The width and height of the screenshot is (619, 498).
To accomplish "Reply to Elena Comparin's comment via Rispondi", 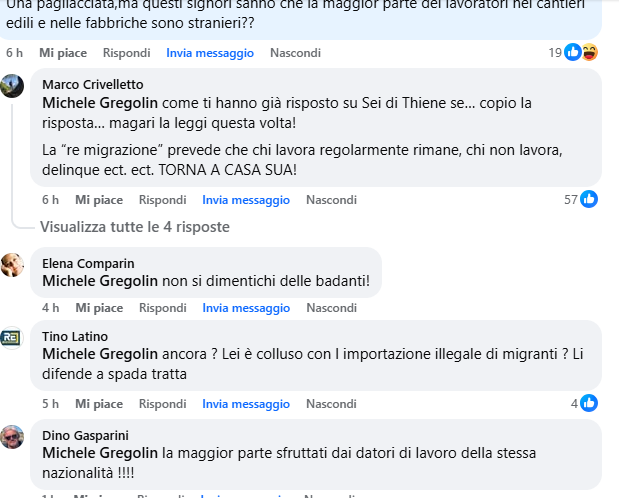I will (163, 308).
